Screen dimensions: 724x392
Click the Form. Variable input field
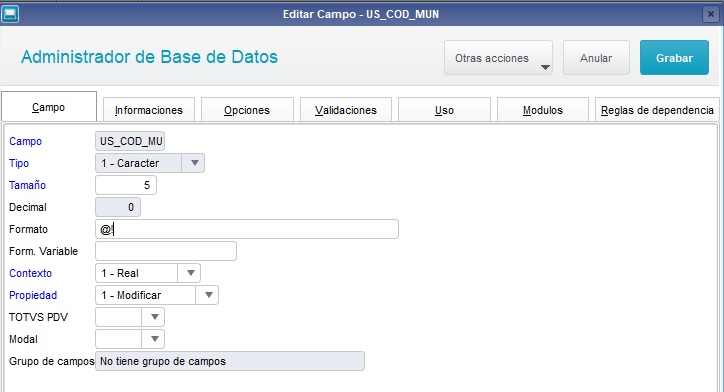(166, 251)
